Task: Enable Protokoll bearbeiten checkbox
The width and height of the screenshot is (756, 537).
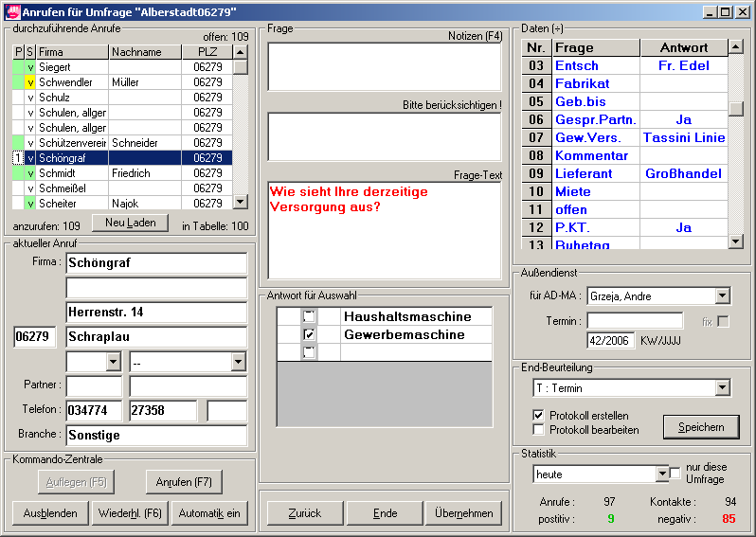Action: coord(539,430)
